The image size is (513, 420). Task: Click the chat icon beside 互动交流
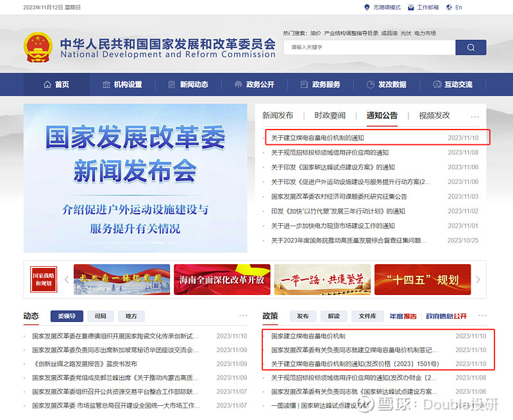[437, 85]
